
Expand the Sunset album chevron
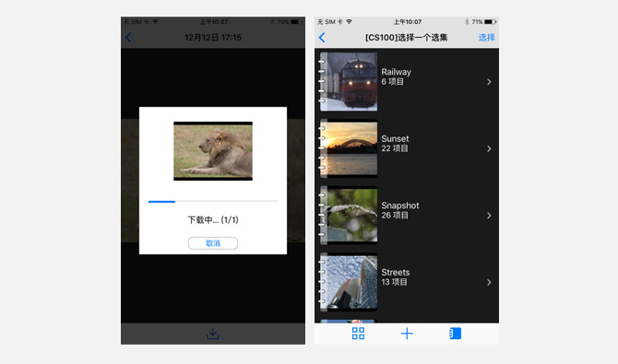[489, 148]
